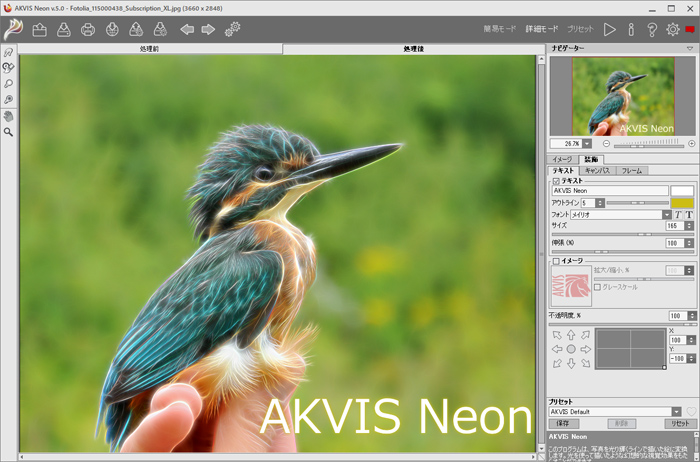700x462 pixels.
Task: Click the AKVIS logo home icon
Action: (x=13, y=29)
